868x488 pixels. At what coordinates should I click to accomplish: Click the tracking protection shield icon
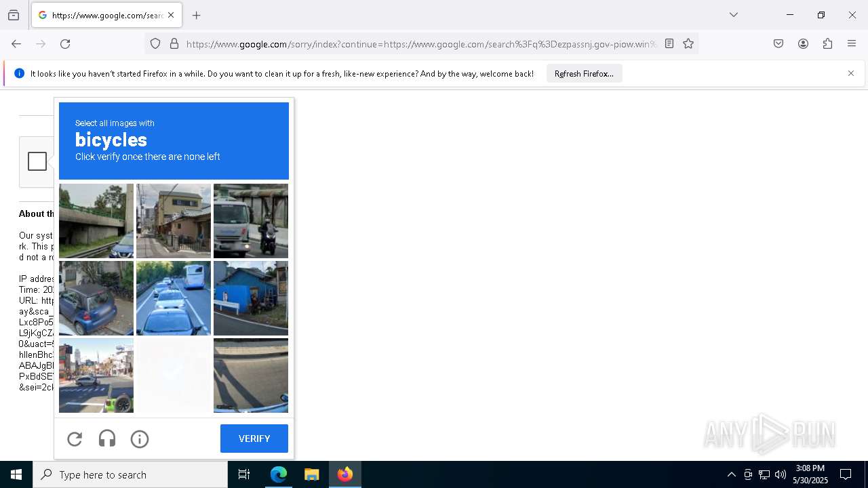click(155, 44)
